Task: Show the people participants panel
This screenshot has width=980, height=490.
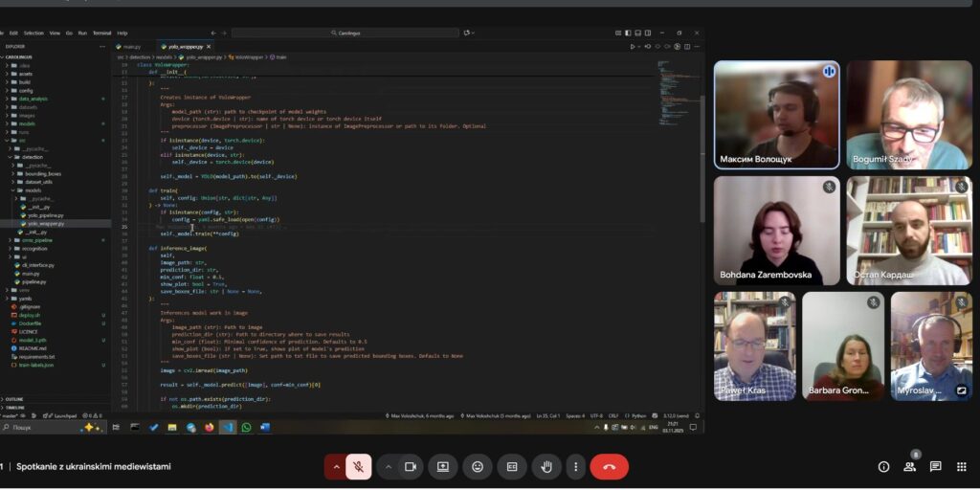Action: tap(909, 467)
